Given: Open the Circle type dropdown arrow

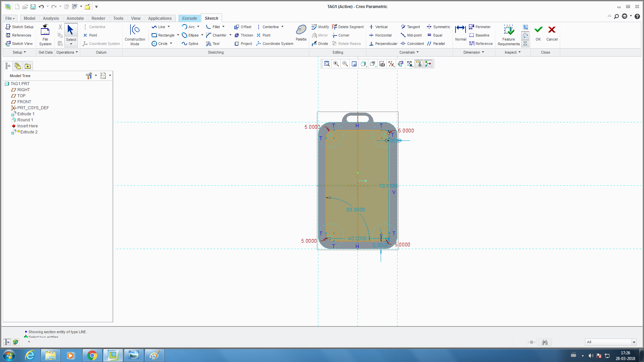Looking at the screenshot, I should (x=171, y=44).
